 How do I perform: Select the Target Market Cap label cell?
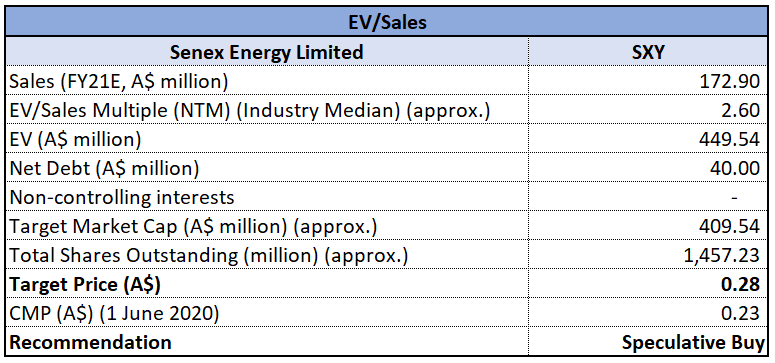click(x=267, y=227)
